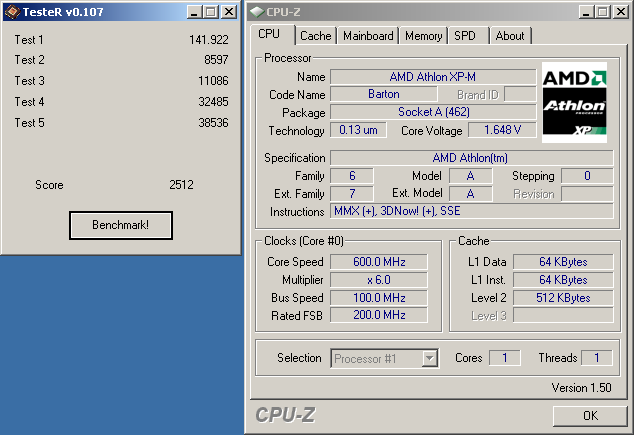
Task: Click the Test 3 result 11086
Action: point(213,81)
